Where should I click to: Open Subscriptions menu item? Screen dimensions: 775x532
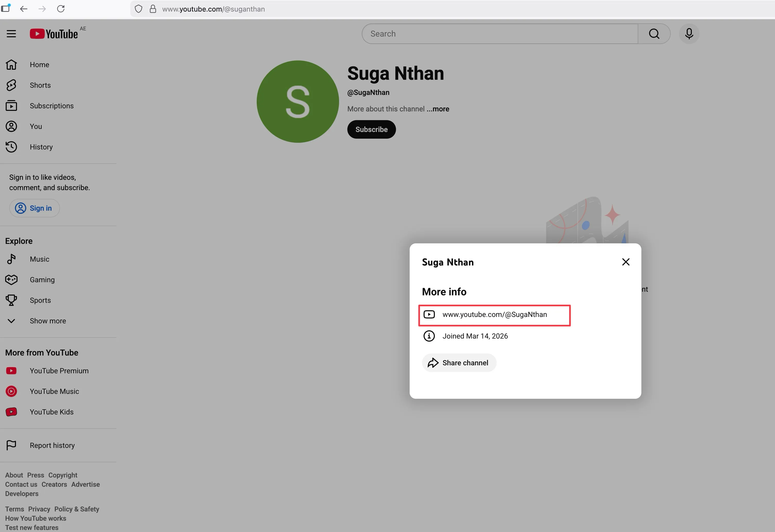point(51,106)
